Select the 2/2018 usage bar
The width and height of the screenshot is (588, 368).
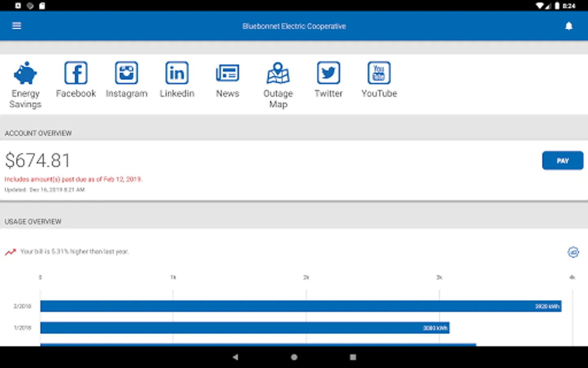tap(301, 306)
